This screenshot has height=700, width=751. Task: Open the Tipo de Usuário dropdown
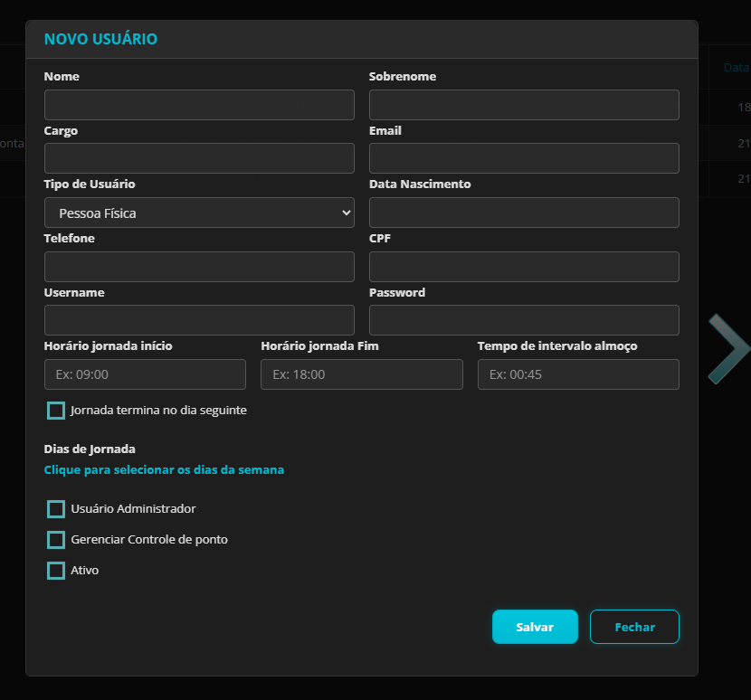(x=199, y=213)
